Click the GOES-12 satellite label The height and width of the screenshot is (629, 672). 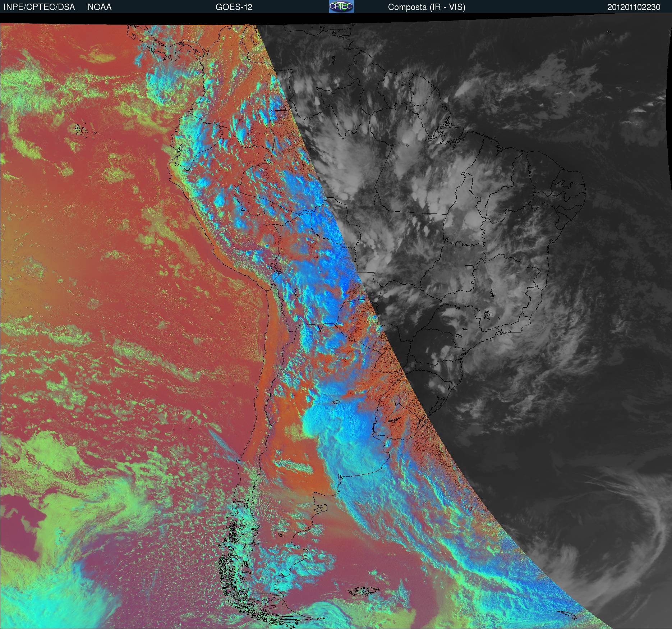(x=234, y=7)
